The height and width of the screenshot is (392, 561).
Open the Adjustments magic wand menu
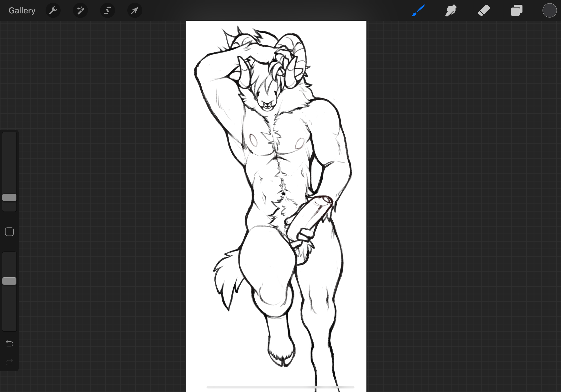(80, 11)
